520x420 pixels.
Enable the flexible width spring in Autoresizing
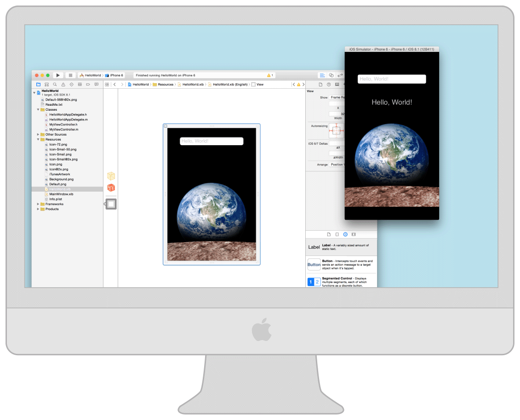(x=336, y=131)
